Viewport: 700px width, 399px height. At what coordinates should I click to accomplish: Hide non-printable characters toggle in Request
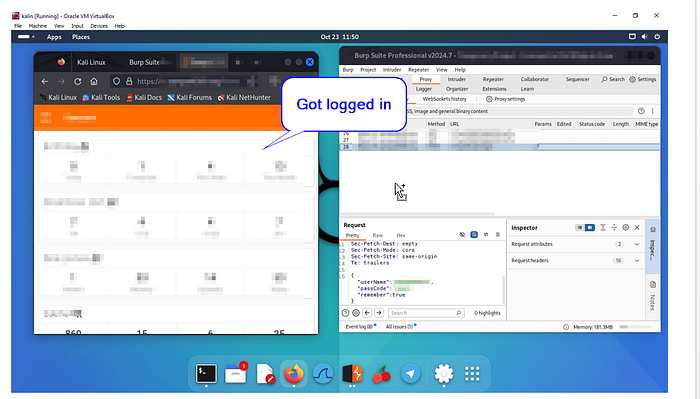point(462,235)
